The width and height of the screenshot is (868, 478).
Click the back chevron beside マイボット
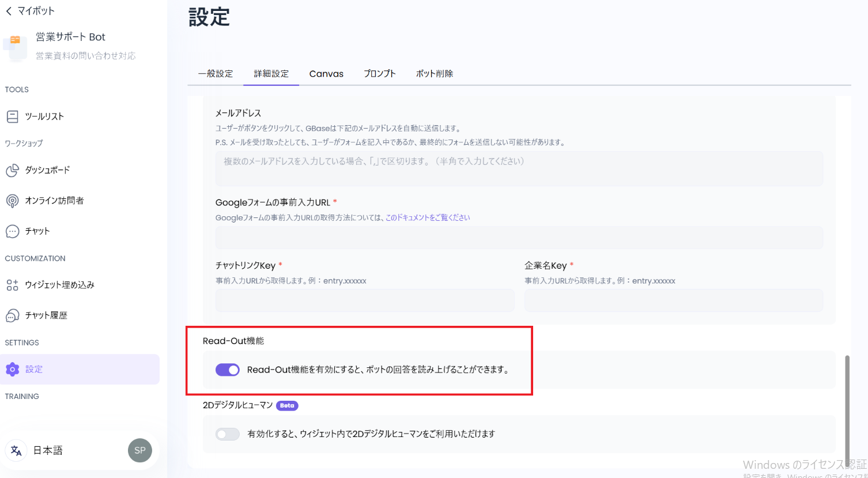coord(9,11)
